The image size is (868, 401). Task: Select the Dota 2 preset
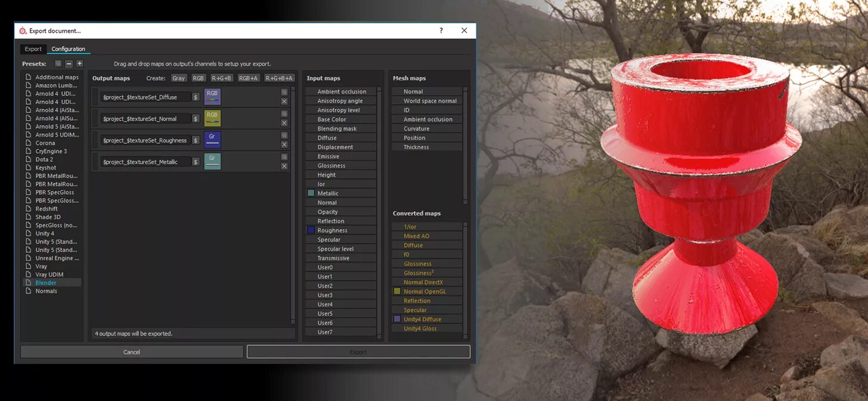pyautogui.click(x=52, y=159)
